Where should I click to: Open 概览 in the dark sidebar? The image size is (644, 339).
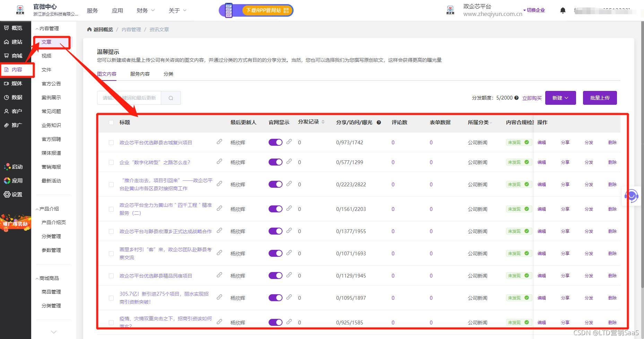(x=13, y=28)
